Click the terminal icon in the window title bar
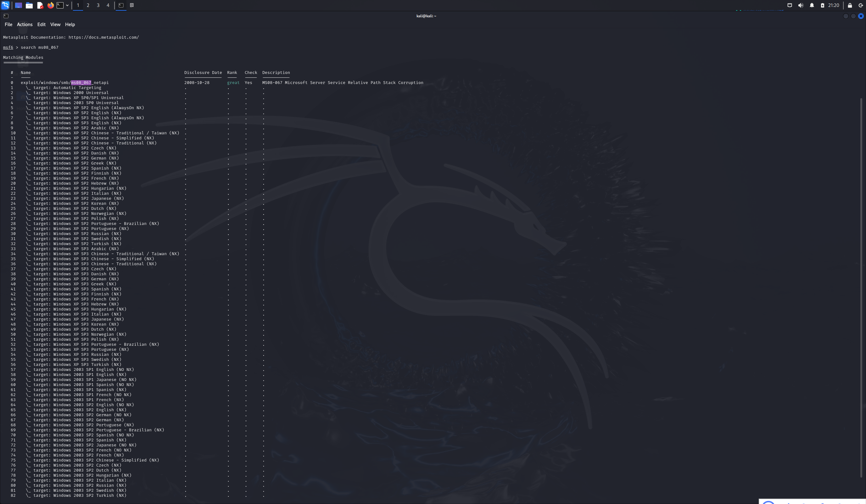Viewport: 866px width, 504px height. pyautogui.click(x=6, y=16)
